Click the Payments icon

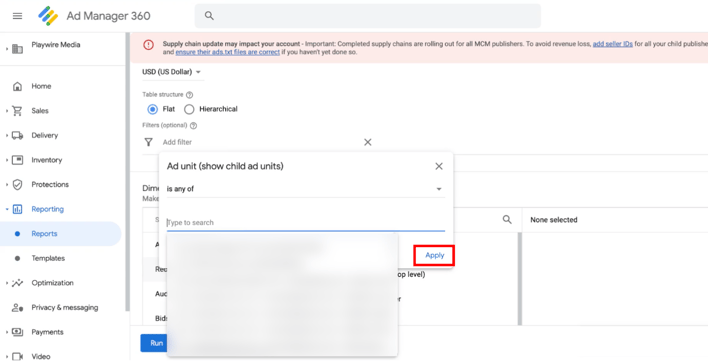[17, 332]
